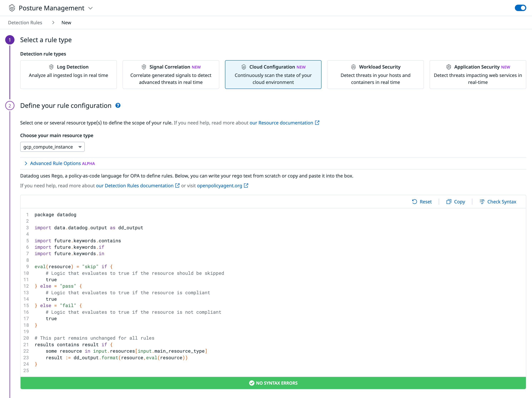Open help icon next to rule configuration

[x=118, y=105]
